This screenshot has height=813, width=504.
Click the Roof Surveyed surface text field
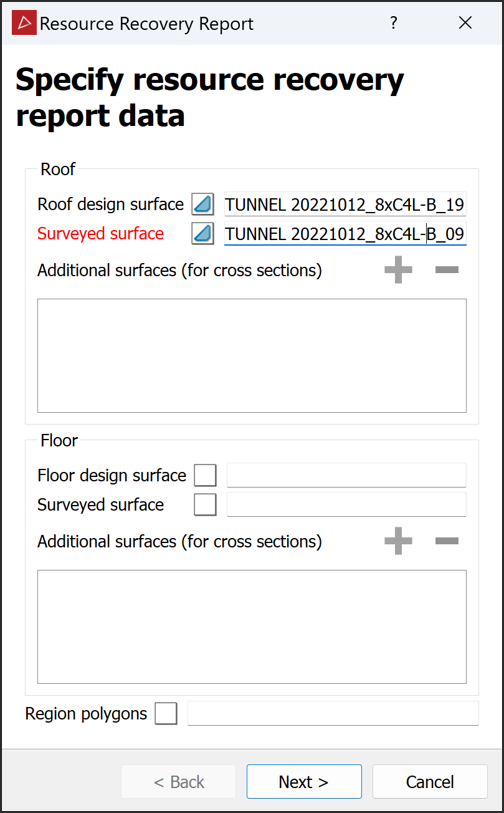coord(345,234)
